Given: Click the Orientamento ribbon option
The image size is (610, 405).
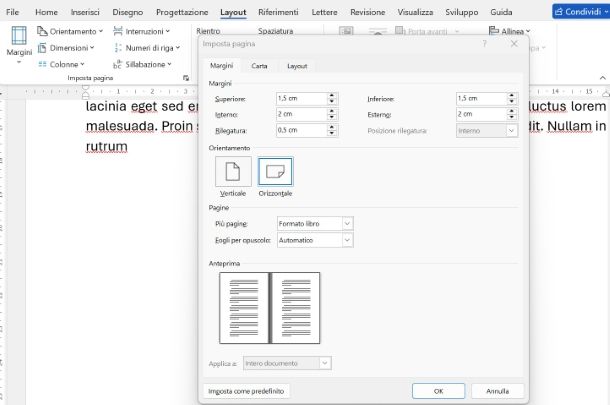Looking at the screenshot, I should 68,31.
